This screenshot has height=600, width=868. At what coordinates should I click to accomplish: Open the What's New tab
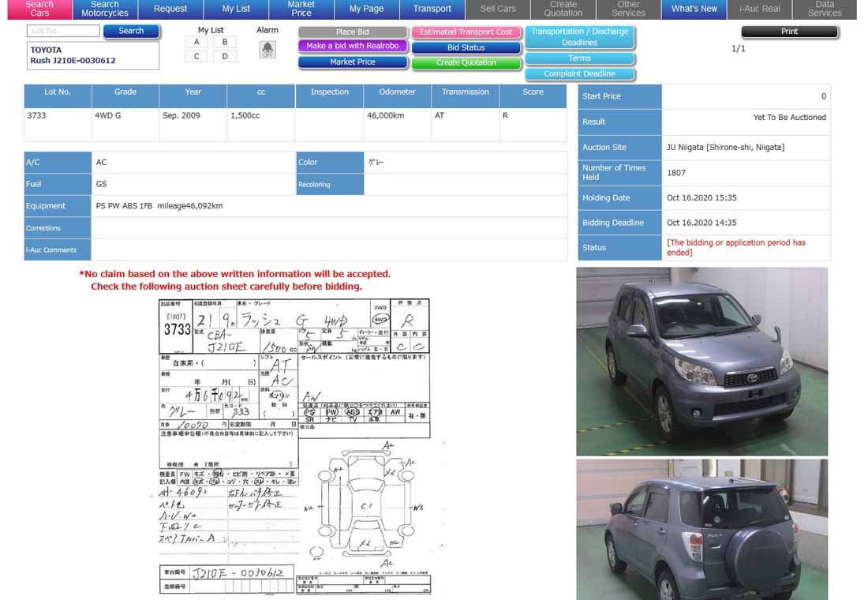click(x=694, y=9)
